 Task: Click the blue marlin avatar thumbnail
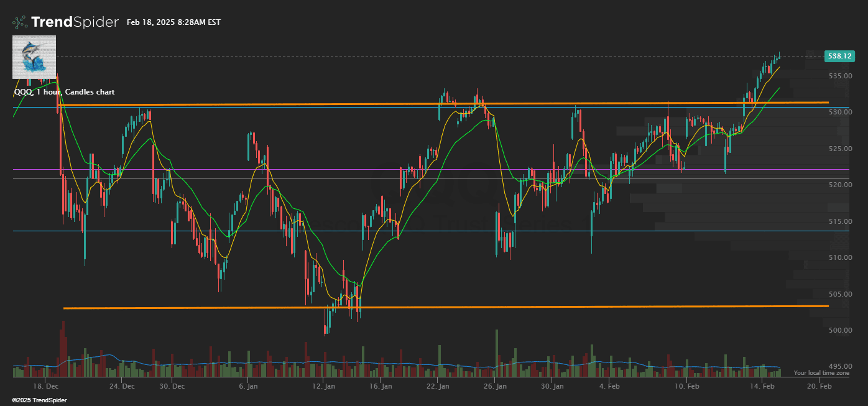pyautogui.click(x=34, y=57)
